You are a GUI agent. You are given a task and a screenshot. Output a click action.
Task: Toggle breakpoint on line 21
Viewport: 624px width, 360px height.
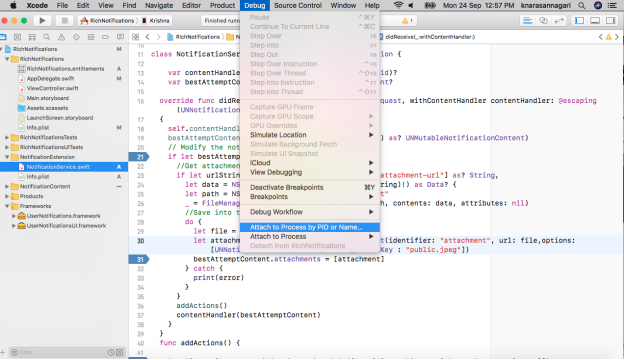139,157
